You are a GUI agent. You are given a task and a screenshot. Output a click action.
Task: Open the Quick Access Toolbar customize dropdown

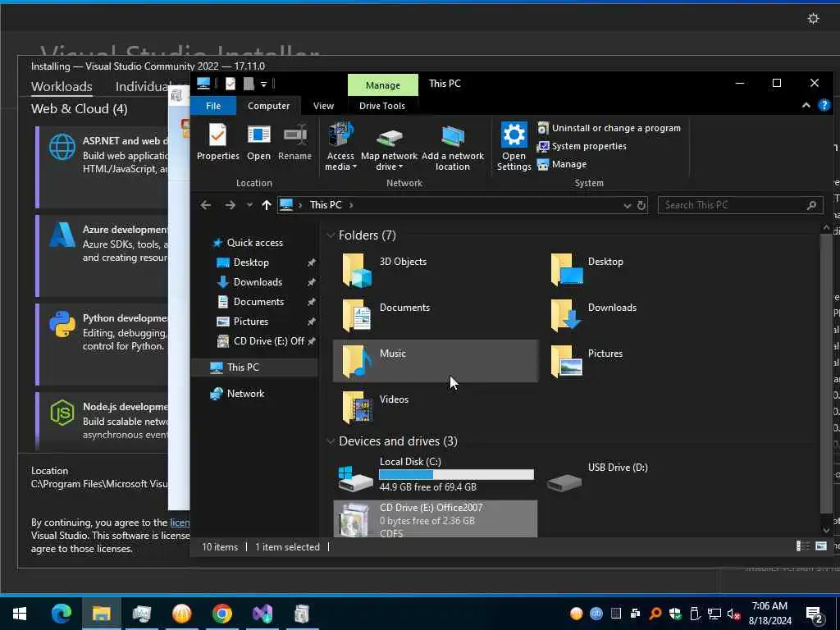pos(263,84)
